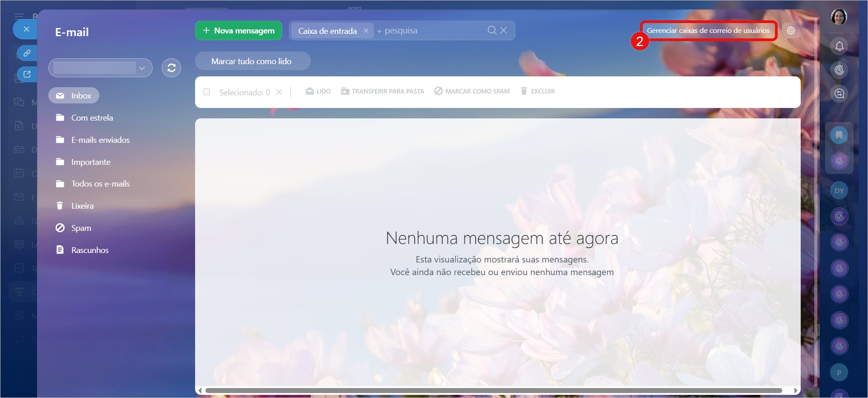Open Gerenciar caixas de correio de usuários
The width and height of the screenshot is (868, 398).
(x=708, y=31)
